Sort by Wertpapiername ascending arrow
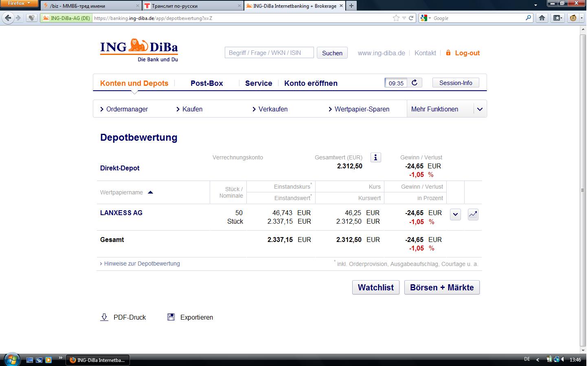 tap(150, 192)
